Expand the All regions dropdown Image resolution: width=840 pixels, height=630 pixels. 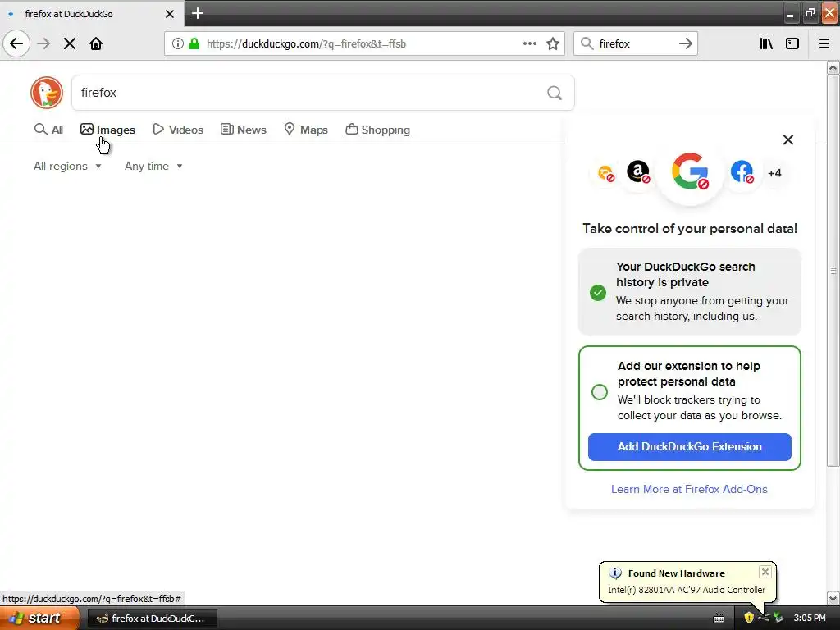[67, 166]
